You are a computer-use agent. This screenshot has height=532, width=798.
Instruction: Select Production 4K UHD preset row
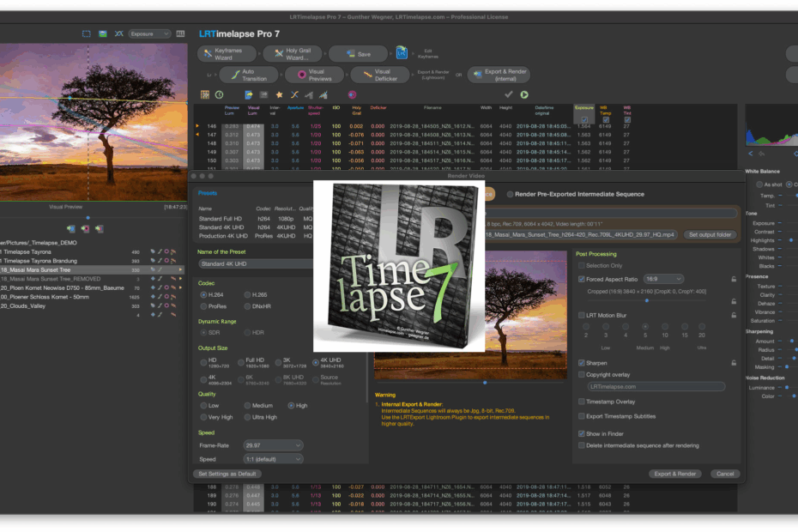click(x=256, y=236)
